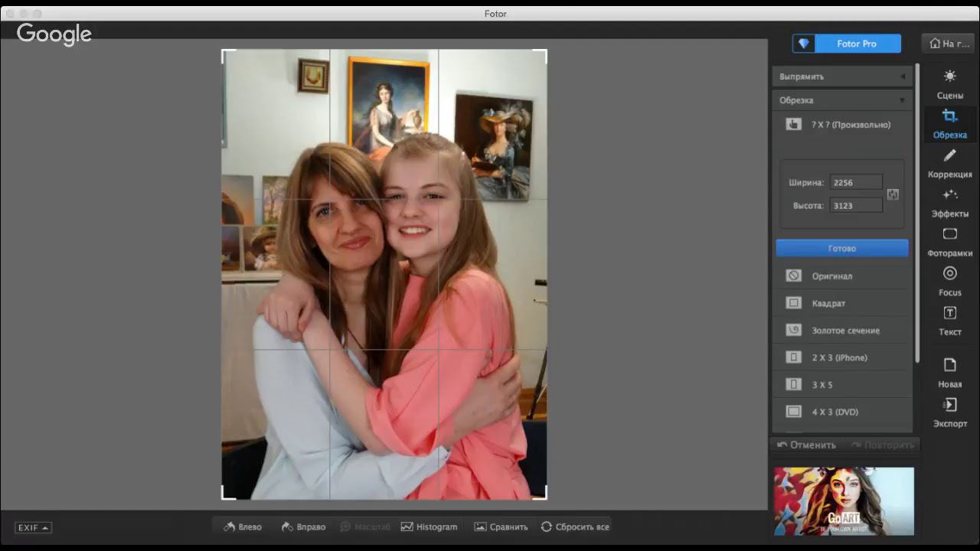Image resolution: width=980 pixels, height=551 pixels.
Task: Click Отменить to undo
Action: click(806, 445)
